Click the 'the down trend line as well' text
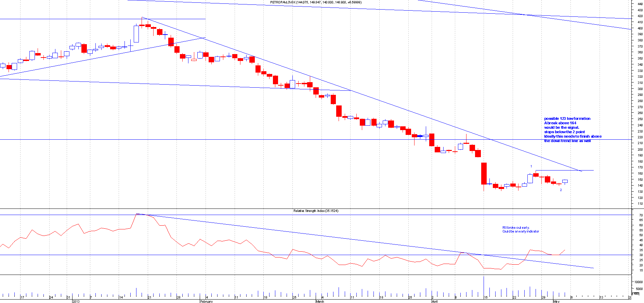Viewport: 644px width, 303px height. (x=567, y=141)
